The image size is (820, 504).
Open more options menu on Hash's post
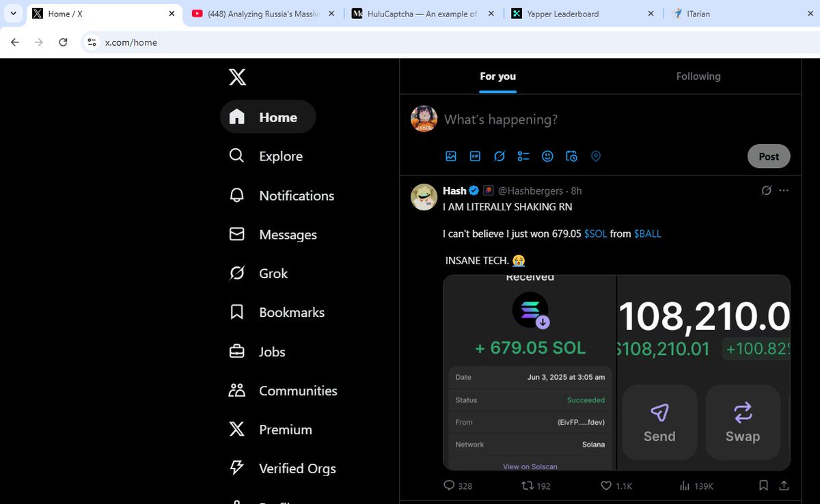tap(784, 191)
